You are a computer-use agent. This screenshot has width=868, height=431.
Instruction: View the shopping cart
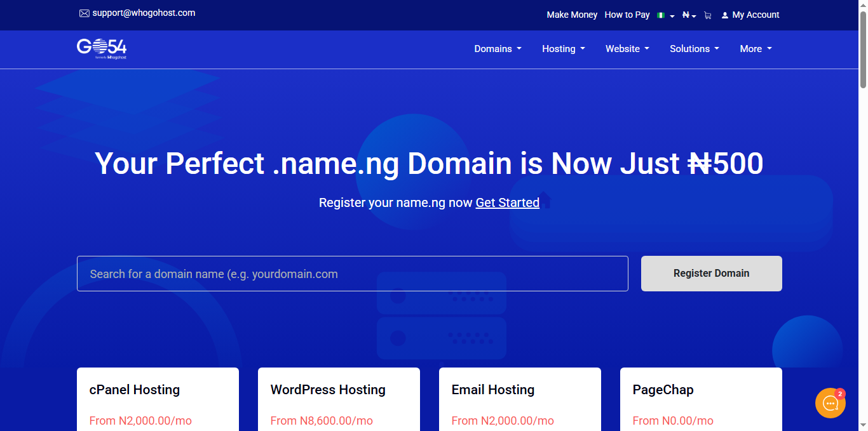(707, 15)
